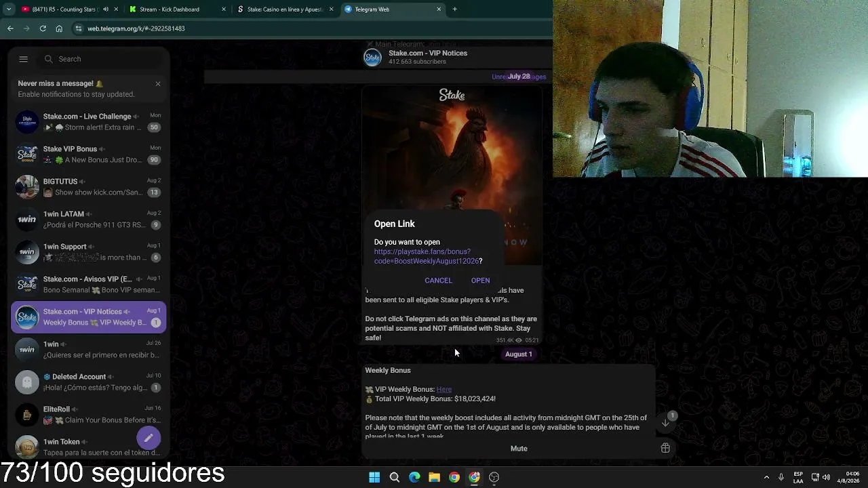Screen dimensions: 868x488
Task: Open Deleted Account chat avatar
Action: tap(27, 382)
